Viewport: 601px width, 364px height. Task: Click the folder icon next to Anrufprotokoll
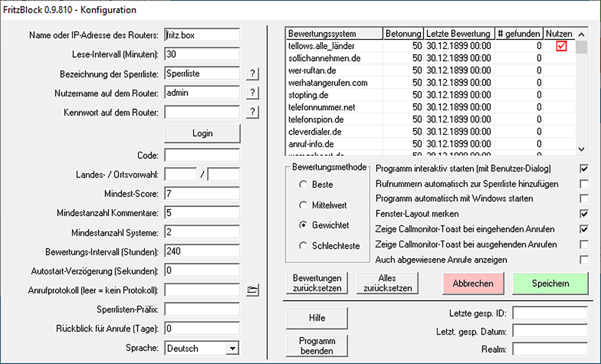(x=252, y=290)
